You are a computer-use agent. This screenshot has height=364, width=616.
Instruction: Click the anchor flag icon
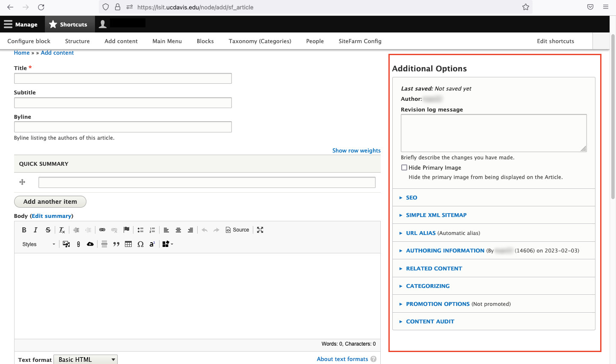pos(126,230)
